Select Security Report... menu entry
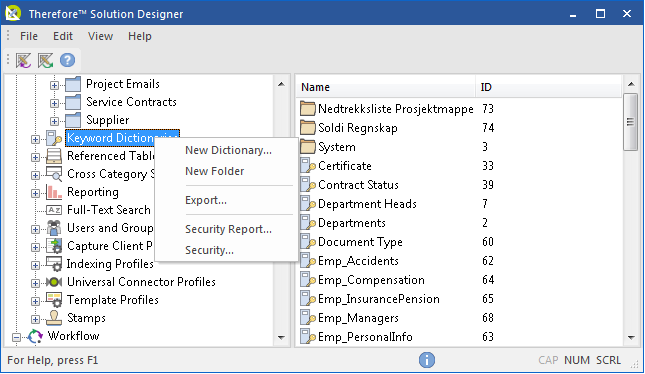The height and width of the screenshot is (374, 645). 228,229
